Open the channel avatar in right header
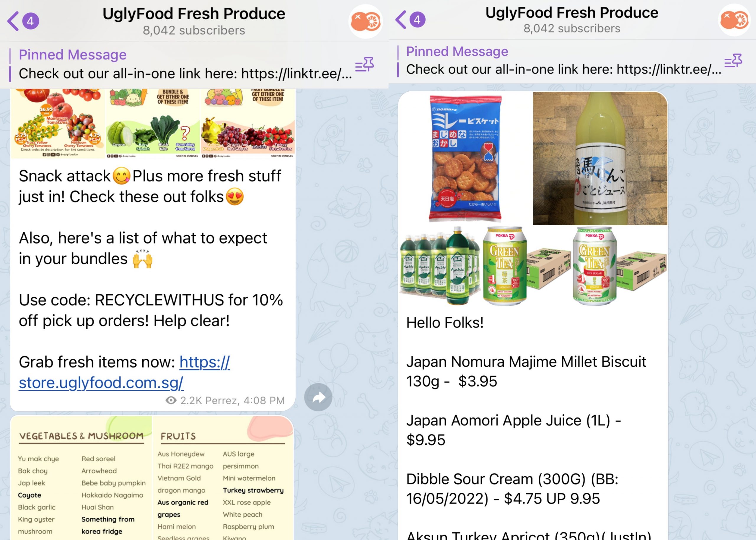 click(x=734, y=20)
